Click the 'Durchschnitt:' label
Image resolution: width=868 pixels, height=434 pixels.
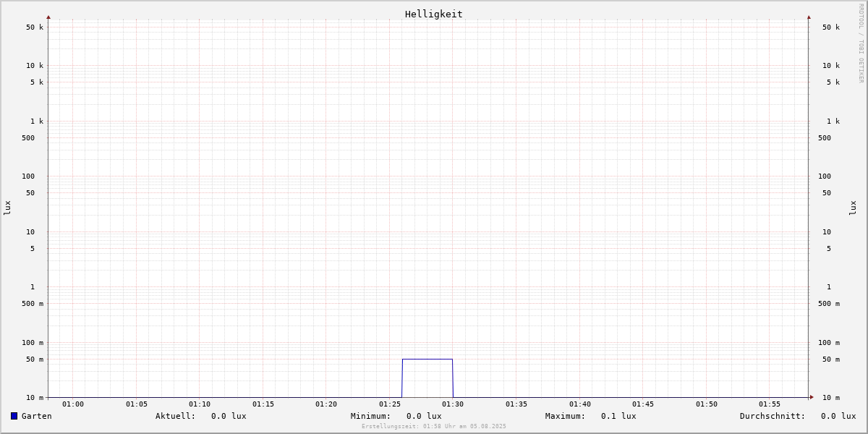(773, 416)
